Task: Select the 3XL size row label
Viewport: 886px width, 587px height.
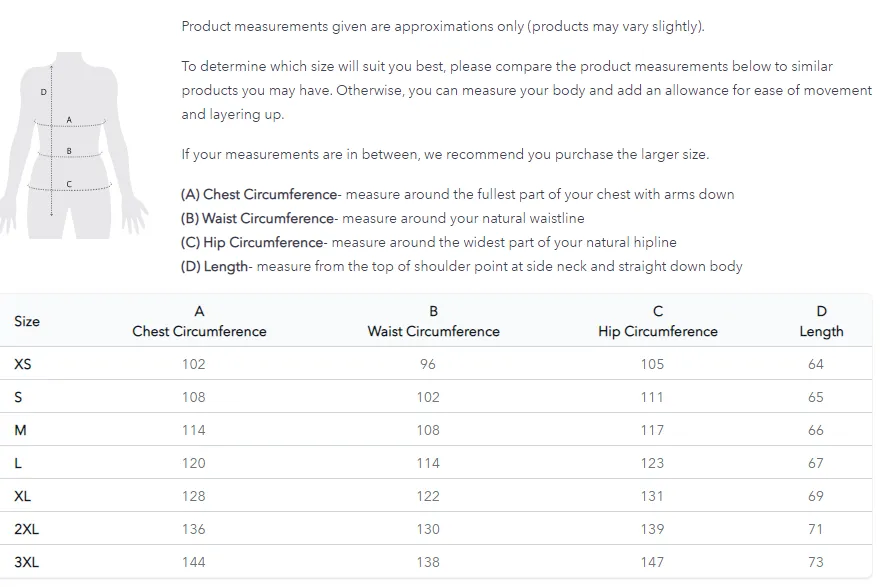Action: [x=27, y=562]
